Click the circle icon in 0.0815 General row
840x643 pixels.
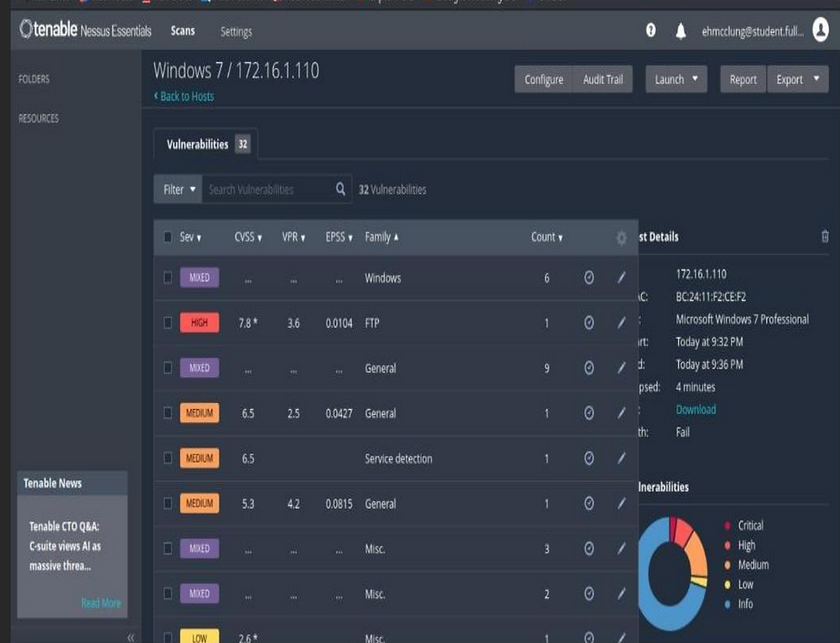(589, 503)
